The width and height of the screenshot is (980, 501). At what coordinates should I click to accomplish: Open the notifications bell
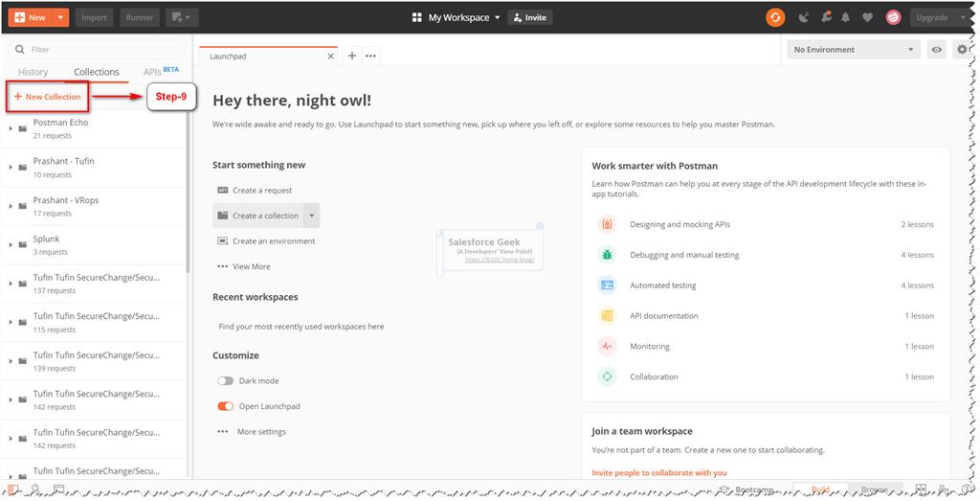pyautogui.click(x=846, y=17)
